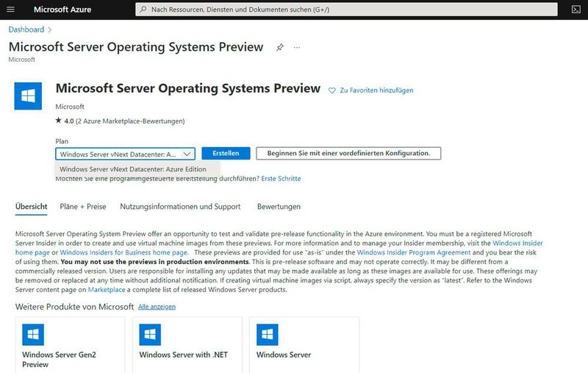
Task: Switch to the Bewertungen tab
Action: [279, 207]
